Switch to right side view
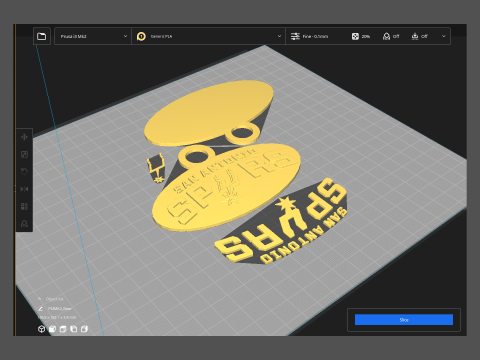This screenshot has height=360, width=480. click(84, 329)
